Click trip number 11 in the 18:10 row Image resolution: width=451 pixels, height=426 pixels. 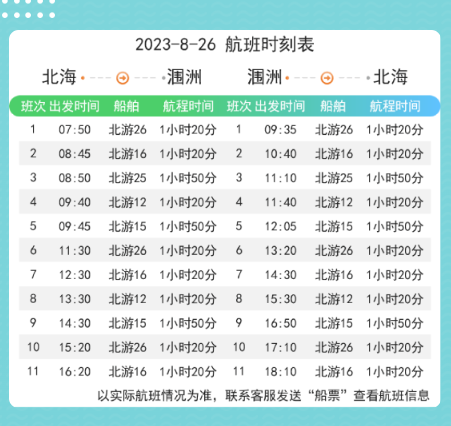[x=239, y=371]
